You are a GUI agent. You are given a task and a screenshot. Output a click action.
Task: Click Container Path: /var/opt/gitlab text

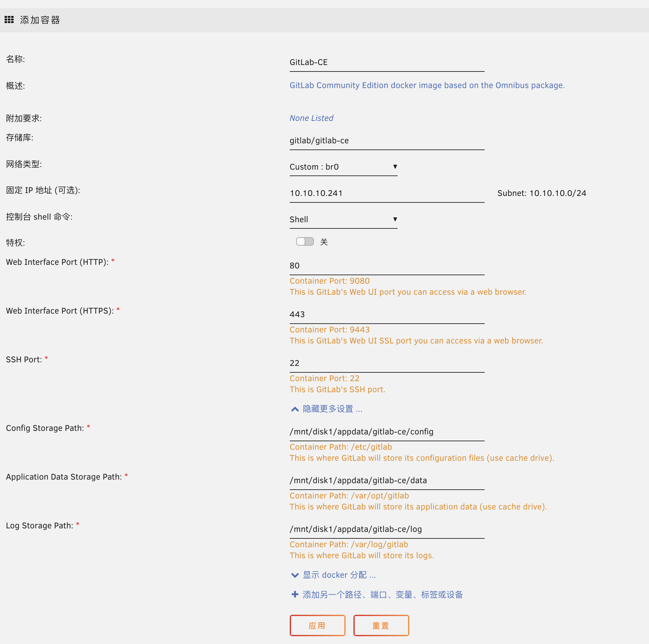click(350, 496)
